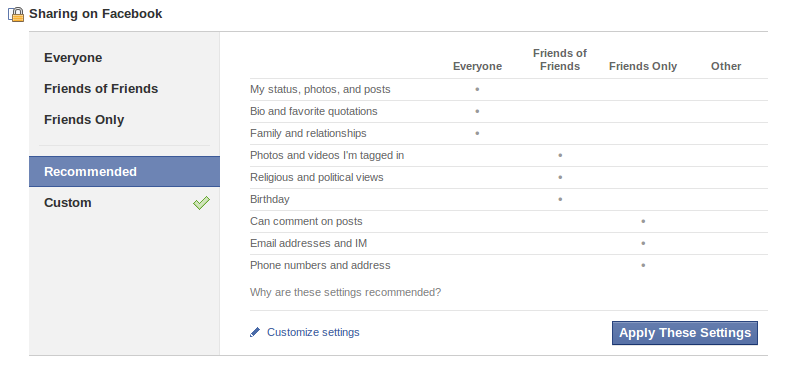This screenshot has width=804, height=379.
Task: Click the Friends Only dot for Phone numbers and address
Action: point(643,265)
